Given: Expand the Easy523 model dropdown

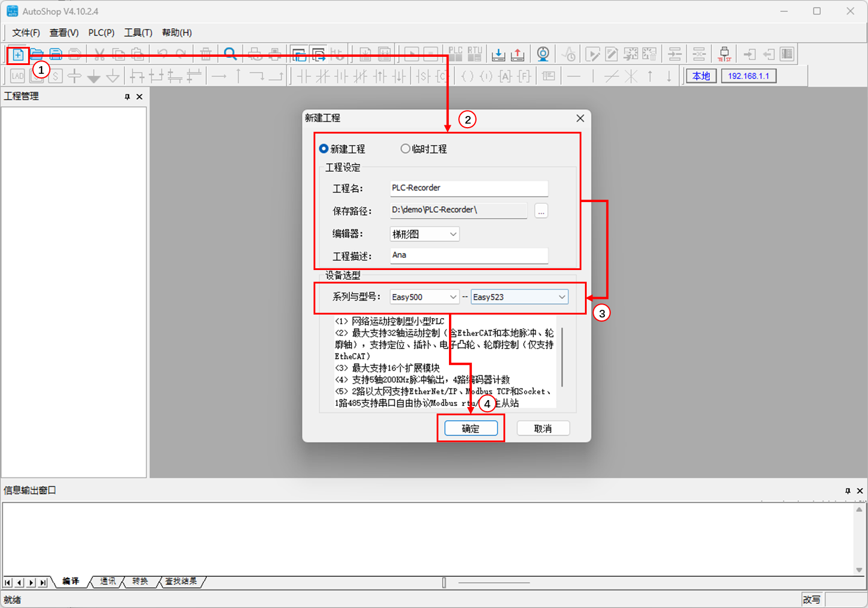Looking at the screenshot, I should [519, 297].
